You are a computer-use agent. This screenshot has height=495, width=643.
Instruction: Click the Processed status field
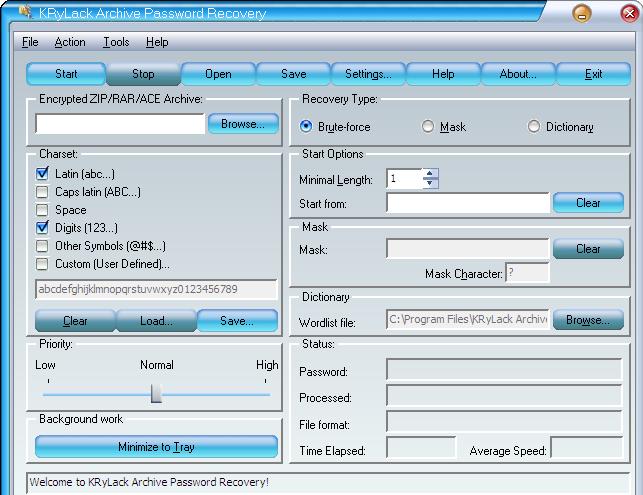pos(505,396)
